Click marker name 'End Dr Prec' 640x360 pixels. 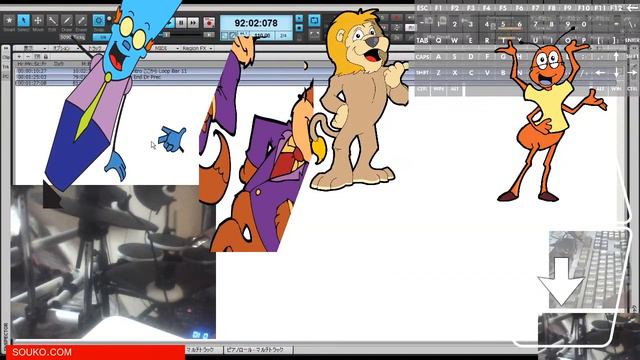[147, 77]
